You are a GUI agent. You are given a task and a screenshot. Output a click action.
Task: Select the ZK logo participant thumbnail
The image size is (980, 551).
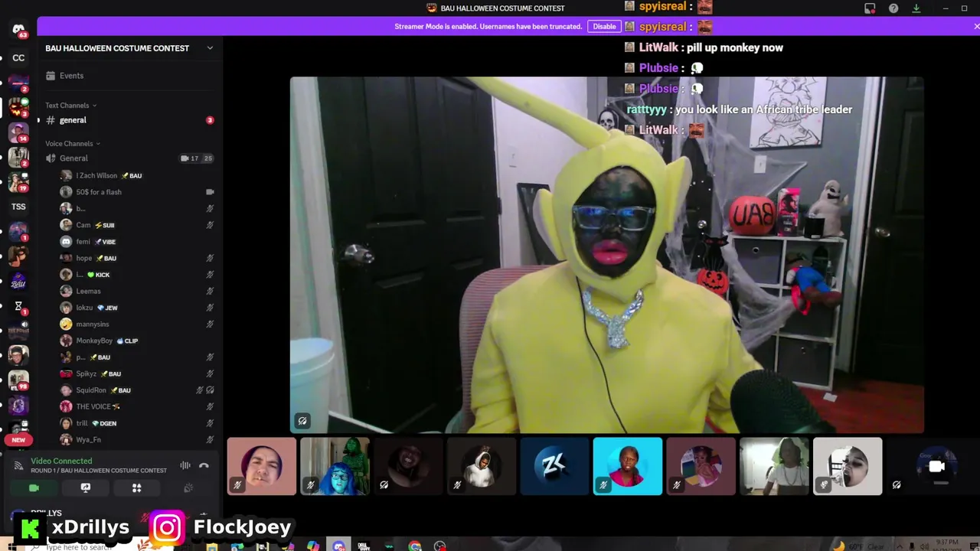click(x=555, y=466)
